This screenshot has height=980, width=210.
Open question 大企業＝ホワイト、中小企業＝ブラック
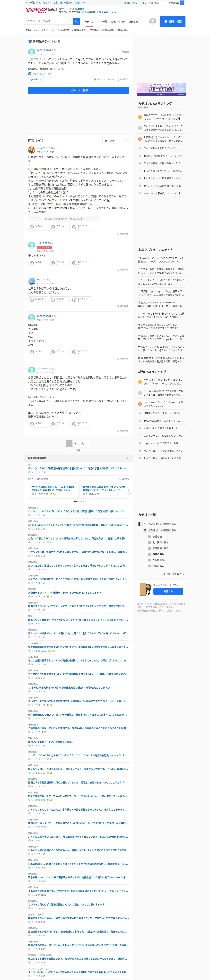click(x=64, y=593)
